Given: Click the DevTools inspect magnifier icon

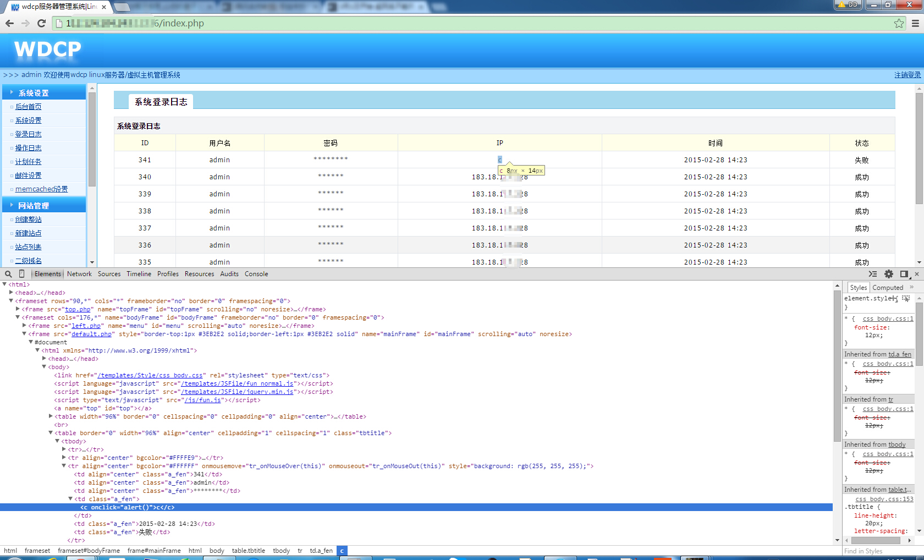Looking at the screenshot, I should (x=8, y=274).
